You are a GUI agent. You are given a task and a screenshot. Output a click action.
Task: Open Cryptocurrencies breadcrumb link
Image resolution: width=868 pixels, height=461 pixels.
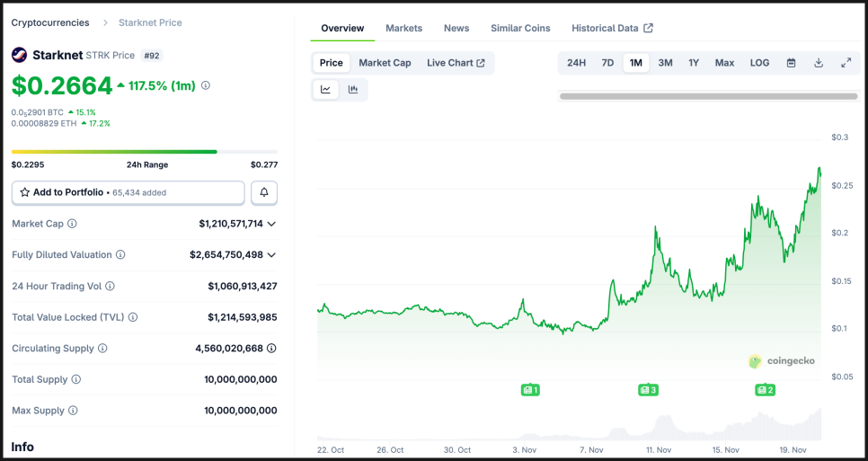[x=50, y=22]
